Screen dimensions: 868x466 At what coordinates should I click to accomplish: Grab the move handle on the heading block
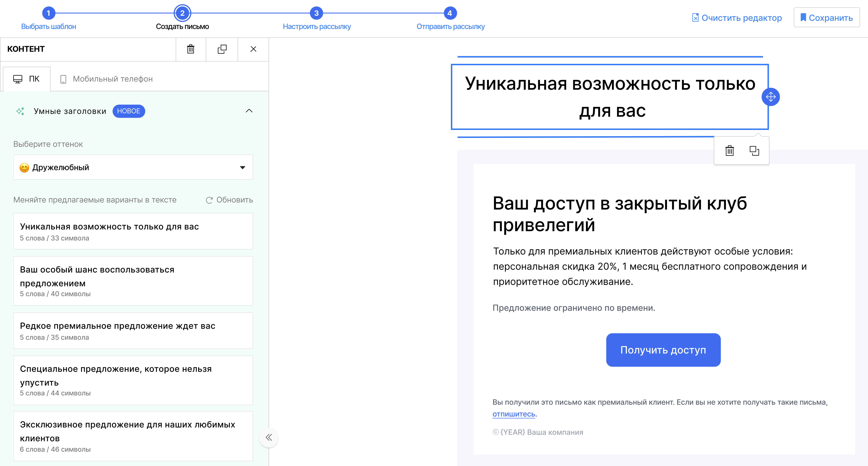point(771,97)
